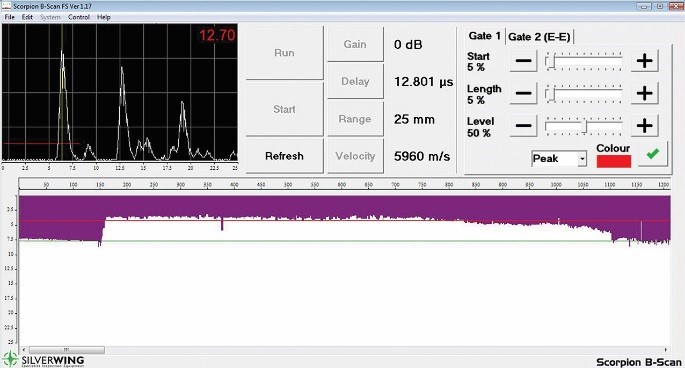The image size is (685, 368).
Task: Click the Velocity button
Action: [355, 156]
